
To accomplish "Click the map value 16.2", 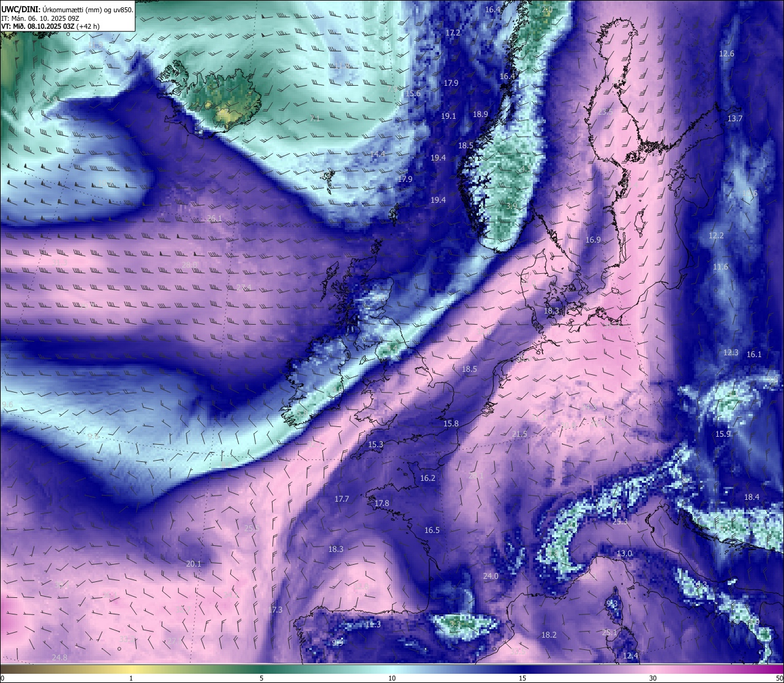I will 428,478.
